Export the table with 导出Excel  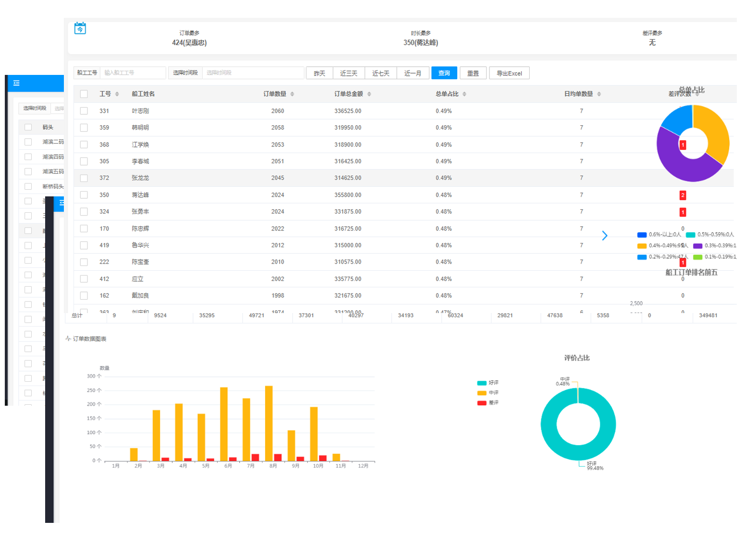point(509,73)
